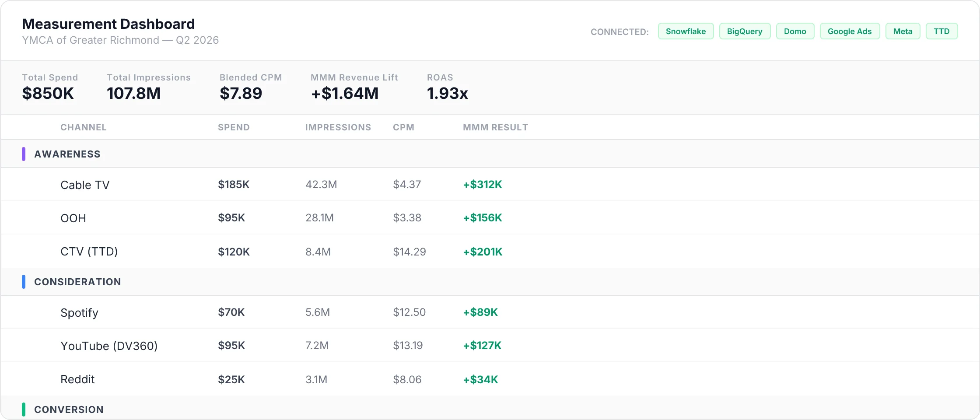Click the ROAS 1.93x metric

click(447, 93)
